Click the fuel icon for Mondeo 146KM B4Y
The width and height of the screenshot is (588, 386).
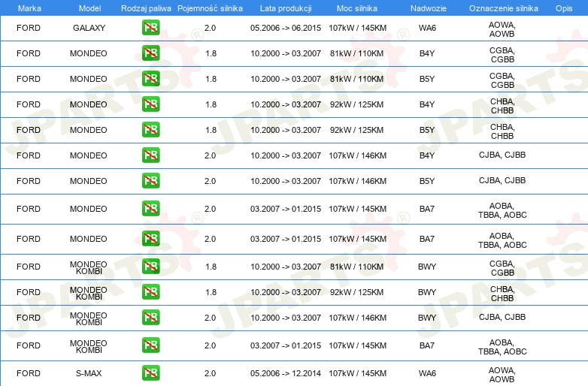click(150, 155)
